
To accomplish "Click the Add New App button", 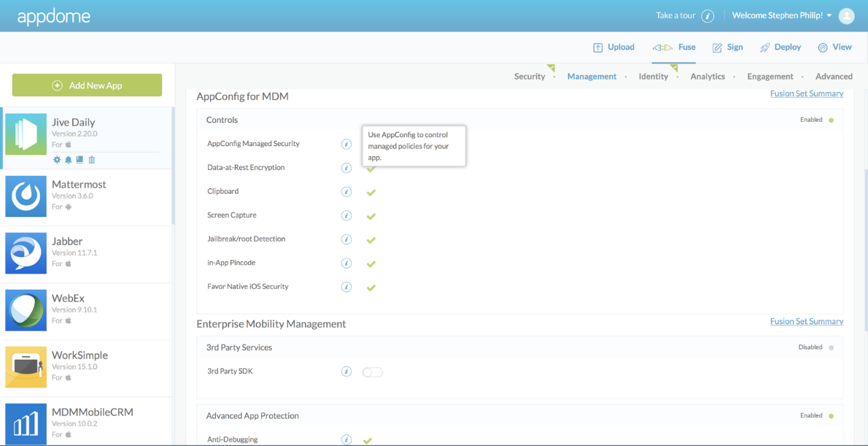I will [x=87, y=85].
